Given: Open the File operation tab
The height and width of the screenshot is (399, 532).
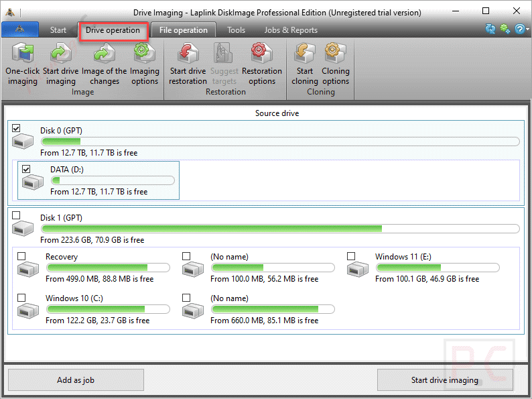Looking at the screenshot, I should 183,30.
